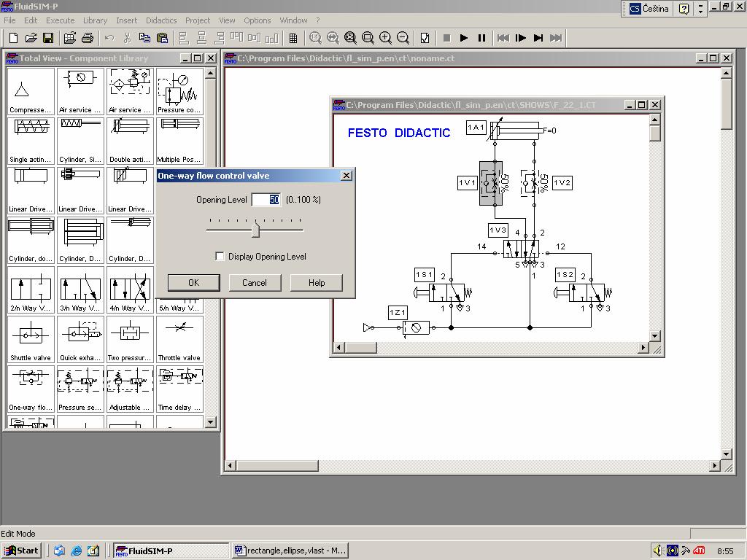747x560 pixels.
Task: Pick the Throttle valve component
Action: click(179, 339)
